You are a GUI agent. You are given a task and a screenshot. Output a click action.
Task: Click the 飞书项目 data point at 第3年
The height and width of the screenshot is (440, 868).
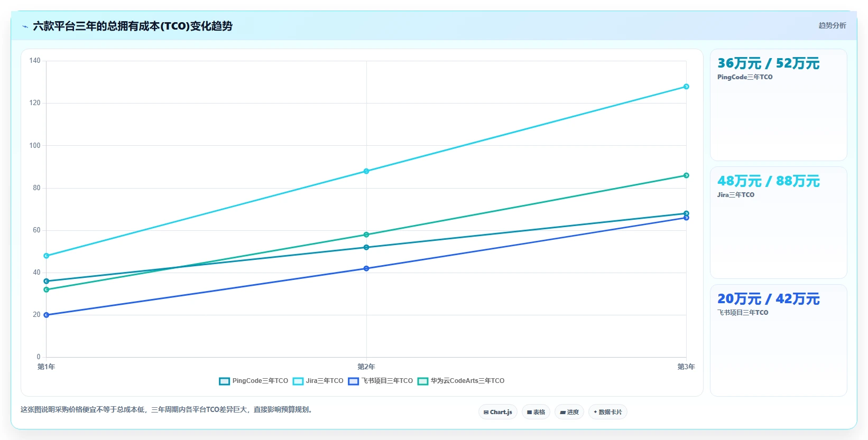(x=686, y=218)
